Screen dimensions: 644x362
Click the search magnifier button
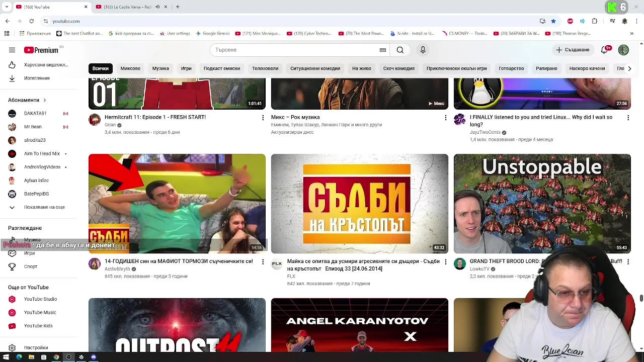(x=400, y=50)
